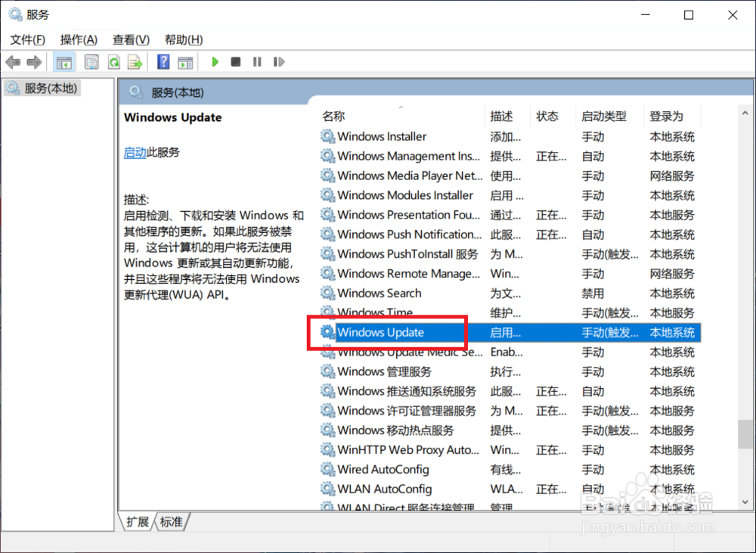Select Windows 许可证管理器服务 row
Viewport: 756px width, 553px height.
pos(509,411)
